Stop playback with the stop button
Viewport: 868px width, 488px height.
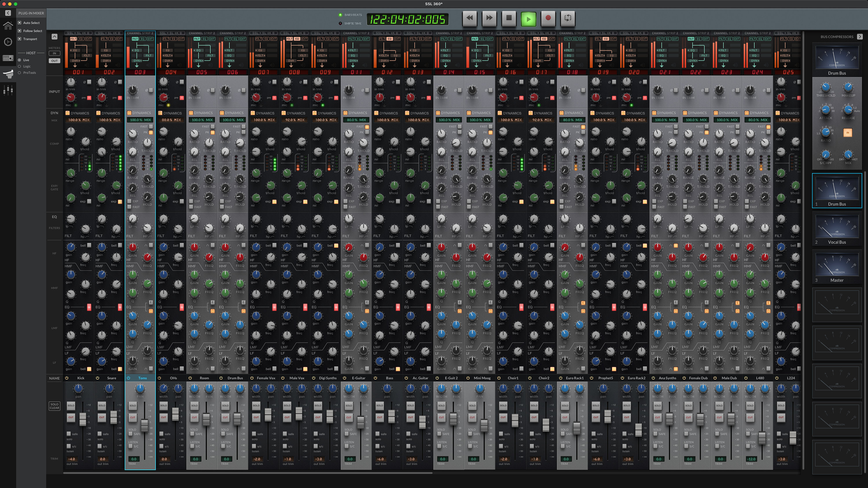(x=509, y=18)
